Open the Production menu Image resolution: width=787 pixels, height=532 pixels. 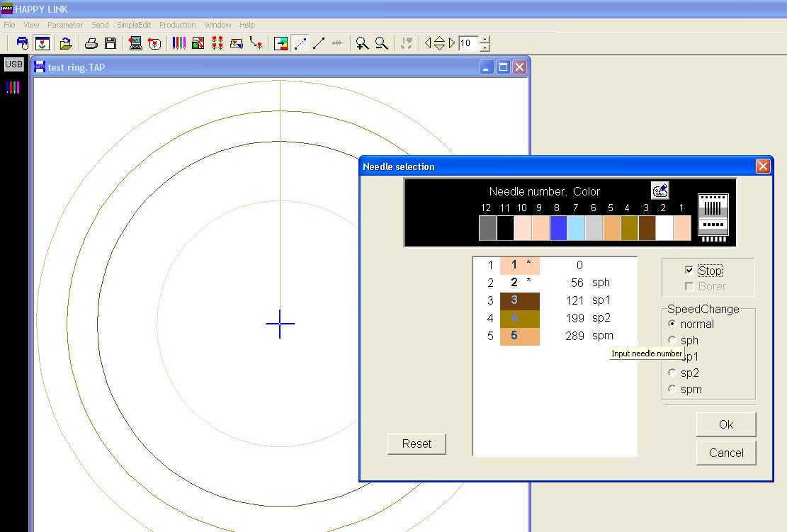coord(177,25)
